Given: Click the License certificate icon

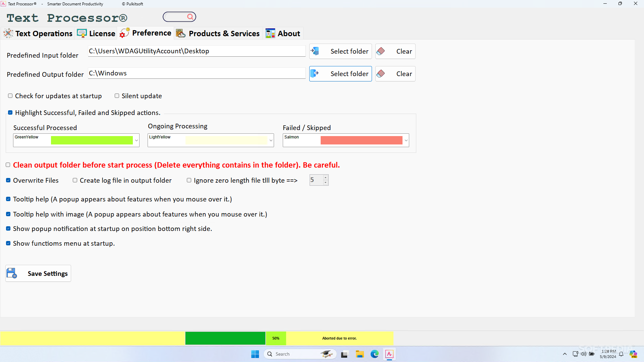Looking at the screenshot, I should coord(82,33).
